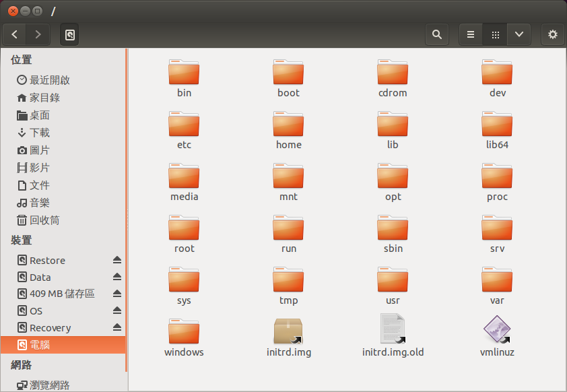This screenshot has width=567, height=392.
Task: Select the lib64 folder
Action: [497, 131]
